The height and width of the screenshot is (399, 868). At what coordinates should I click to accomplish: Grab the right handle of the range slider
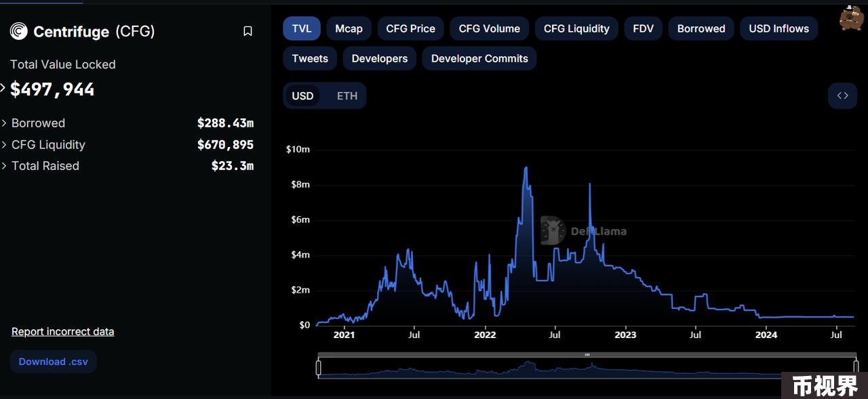tap(856, 368)
